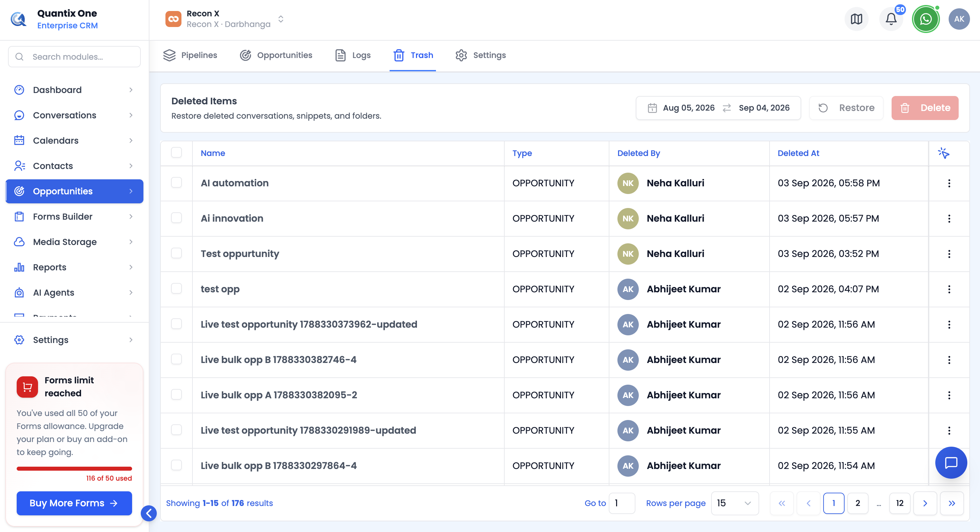Click the Search modules input field
This screenshot has height=532, width=980.
point(74,57)
